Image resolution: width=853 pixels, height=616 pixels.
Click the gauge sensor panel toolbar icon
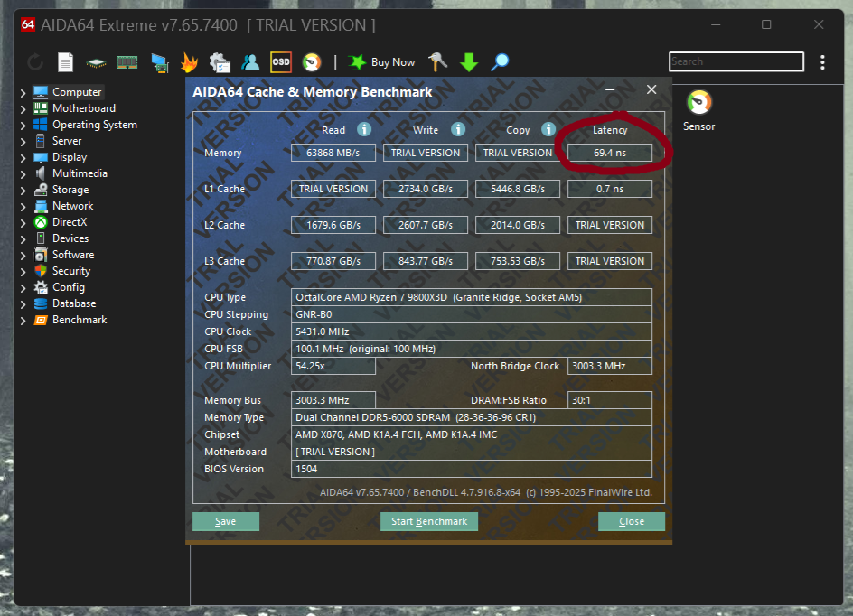pos(312,62)
